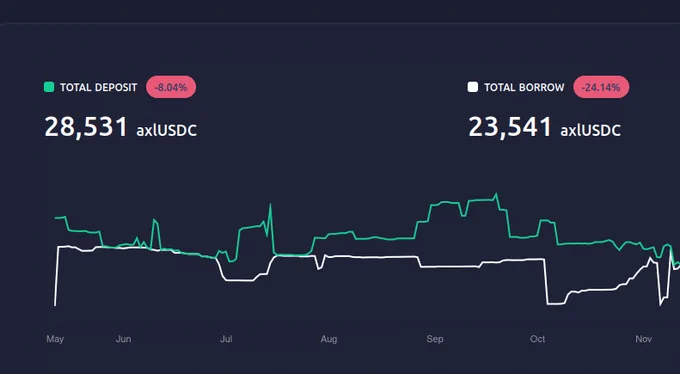This screenshot has width=680, height=374.
Task: Click the Oct axis label
Action: (x=537, y=339)
